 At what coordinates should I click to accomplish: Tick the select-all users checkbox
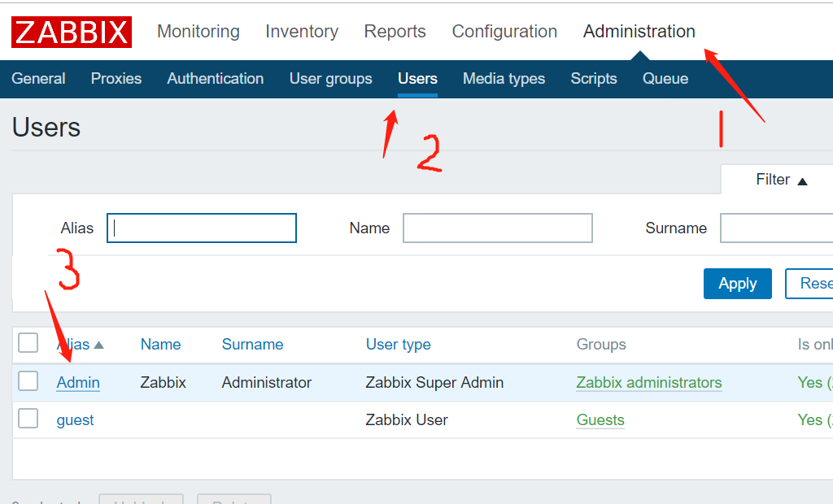tap(28, 342)
